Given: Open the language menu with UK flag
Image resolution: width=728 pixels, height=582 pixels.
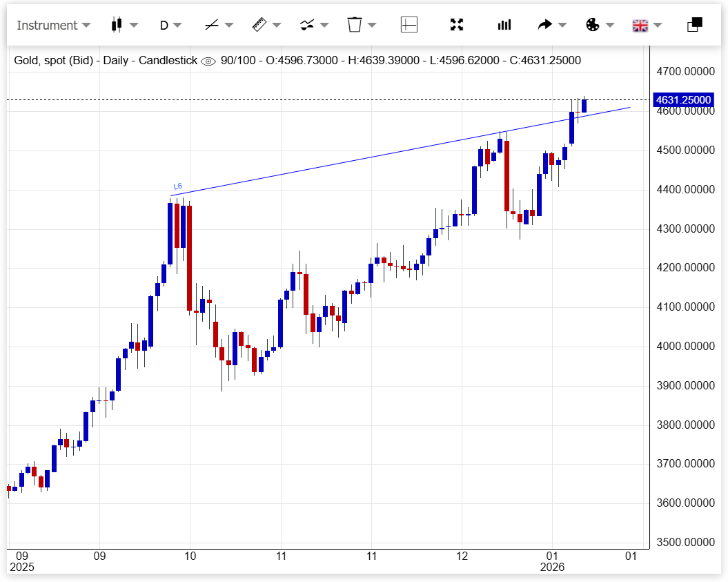Looking at the screenshot, I should click(640, 26).
